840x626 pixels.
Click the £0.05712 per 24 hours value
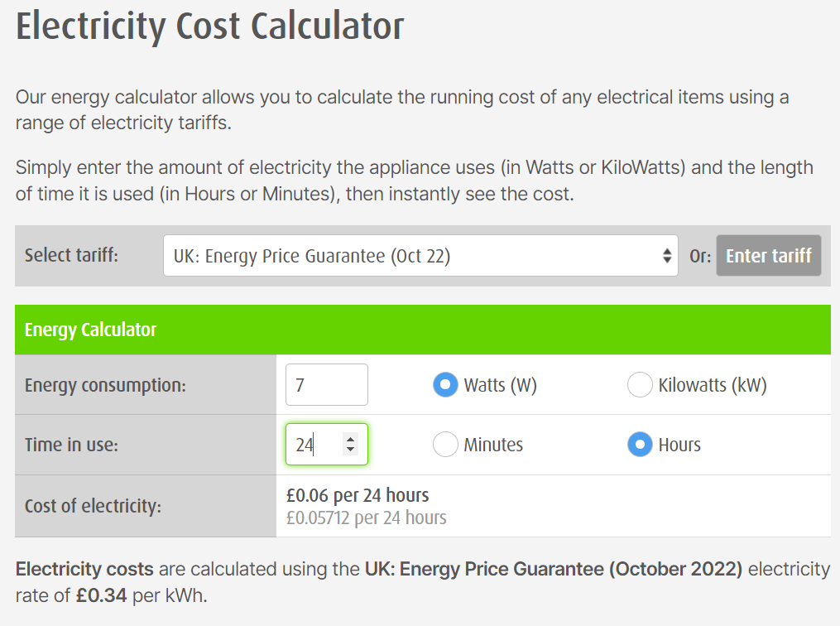coord(366,518)
